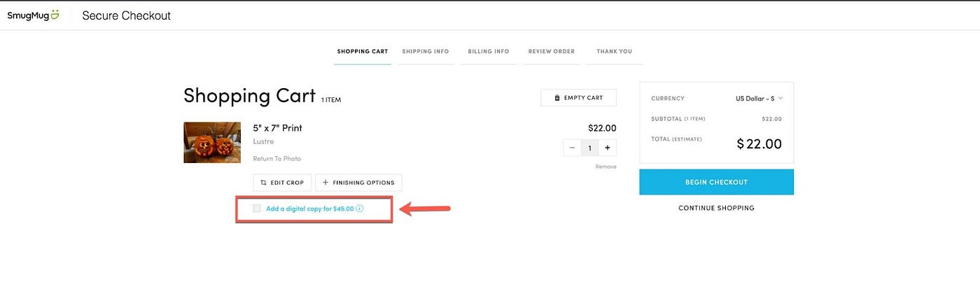The image size is (980, 289).
Task: Open Finishing Options for the print
Action: [x=358, y=183]
